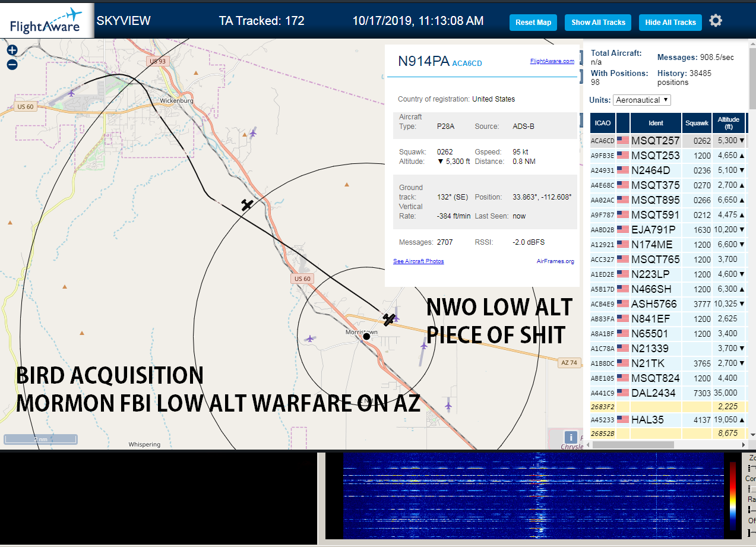The height and width of the screenshot is (547, 756).
Task: Click the US flag in DAL2434 row
Action: (623, 393)
